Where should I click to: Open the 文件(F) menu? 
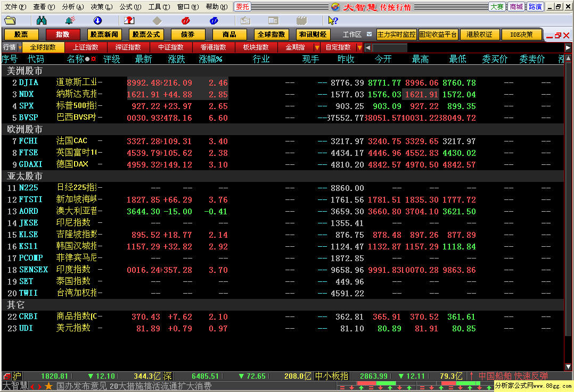pos(15,6)
